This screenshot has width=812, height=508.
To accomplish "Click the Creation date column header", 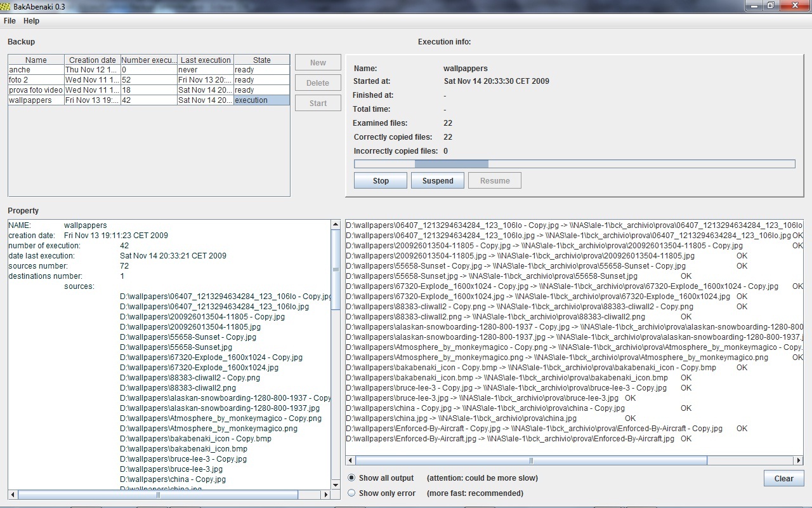I will 93,60.
